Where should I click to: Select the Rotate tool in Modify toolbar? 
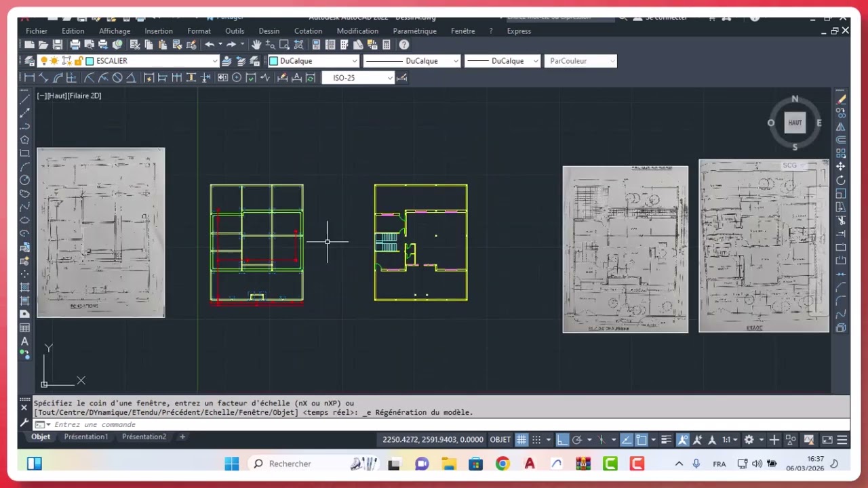pos(841,180)
